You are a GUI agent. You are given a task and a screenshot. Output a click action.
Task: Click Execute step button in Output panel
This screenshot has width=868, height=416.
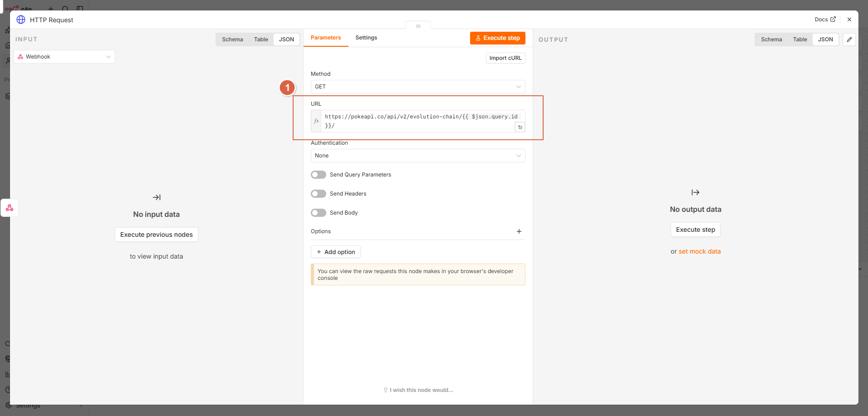pos(696,230)
